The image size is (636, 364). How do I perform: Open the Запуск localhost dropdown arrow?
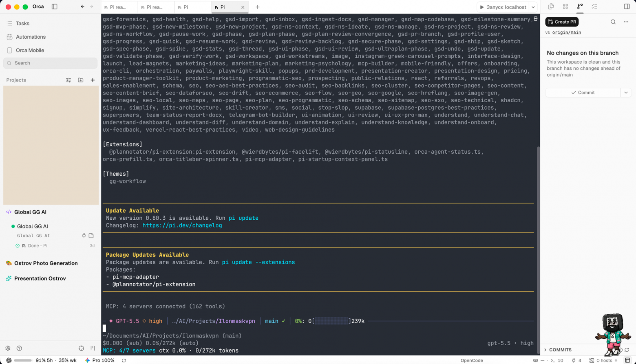(x=533, y=7)
